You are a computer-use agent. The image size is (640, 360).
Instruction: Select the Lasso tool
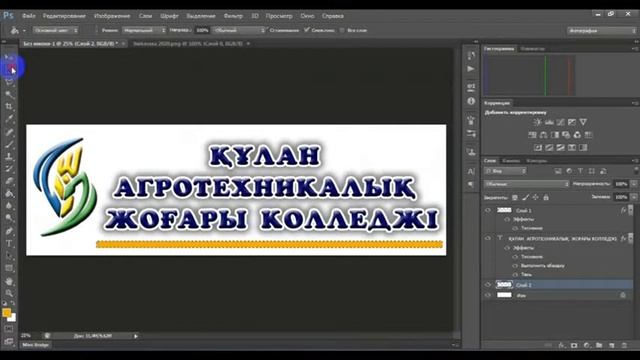(x=9, y=82)
